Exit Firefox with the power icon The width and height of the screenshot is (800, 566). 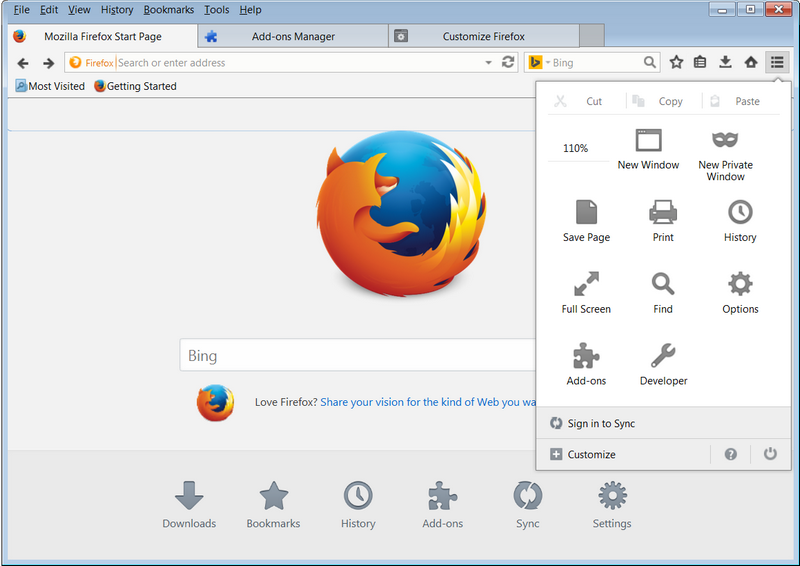click(x=770, y=454)
